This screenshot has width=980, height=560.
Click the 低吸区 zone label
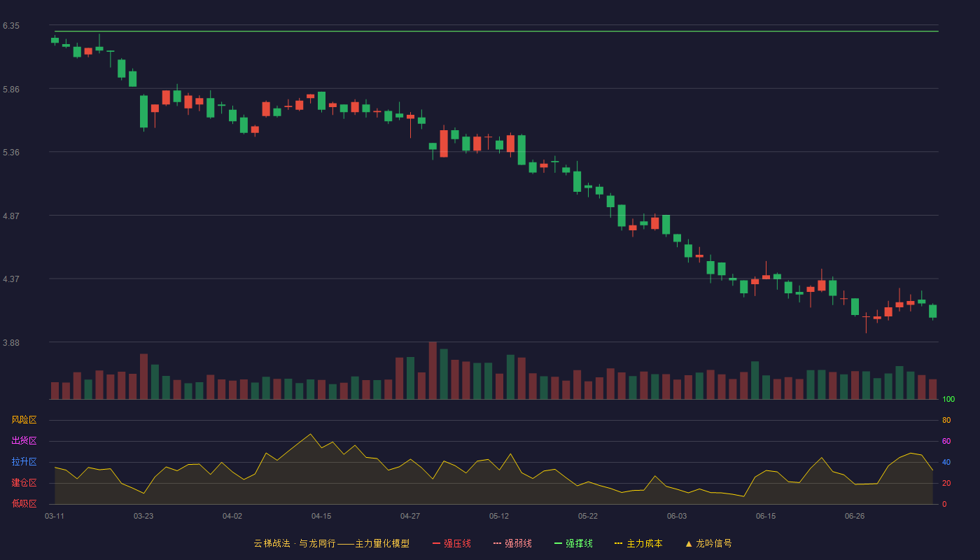point(24,503)
